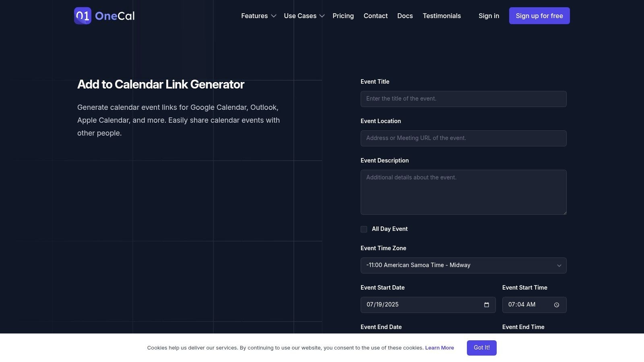
Task: Dismiss cookies with Got It! button
Action: pyautogui.click(x=481, y=348)
